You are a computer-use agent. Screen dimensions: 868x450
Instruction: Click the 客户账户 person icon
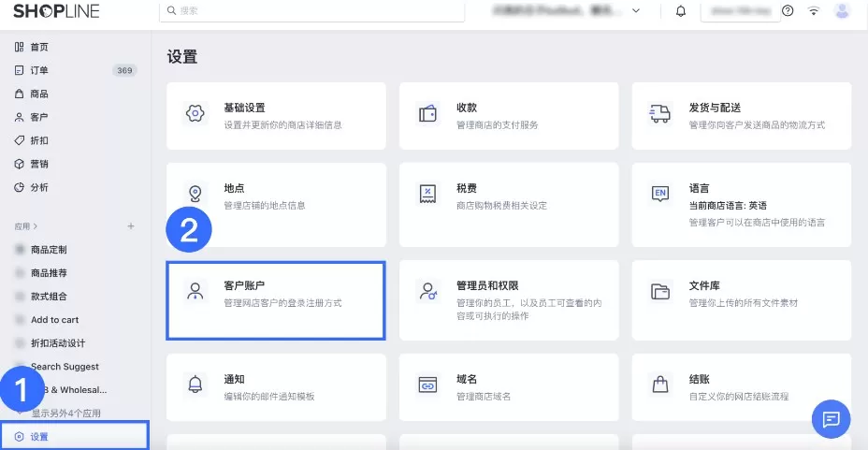pos(195,291)
